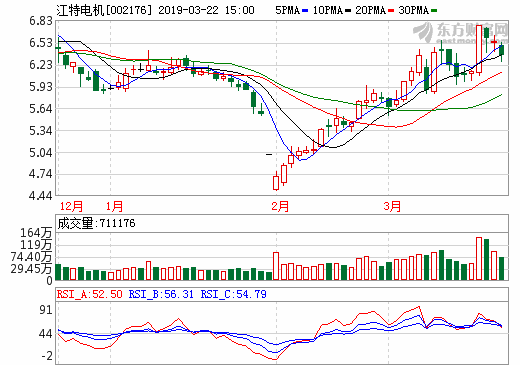
Task: Click the tallest red candlestick near 6.83
Action: tap(479, 49)
